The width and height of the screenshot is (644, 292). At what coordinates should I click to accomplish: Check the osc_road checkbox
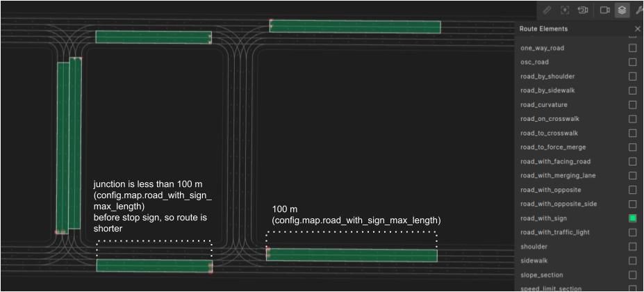coord(632,62)
